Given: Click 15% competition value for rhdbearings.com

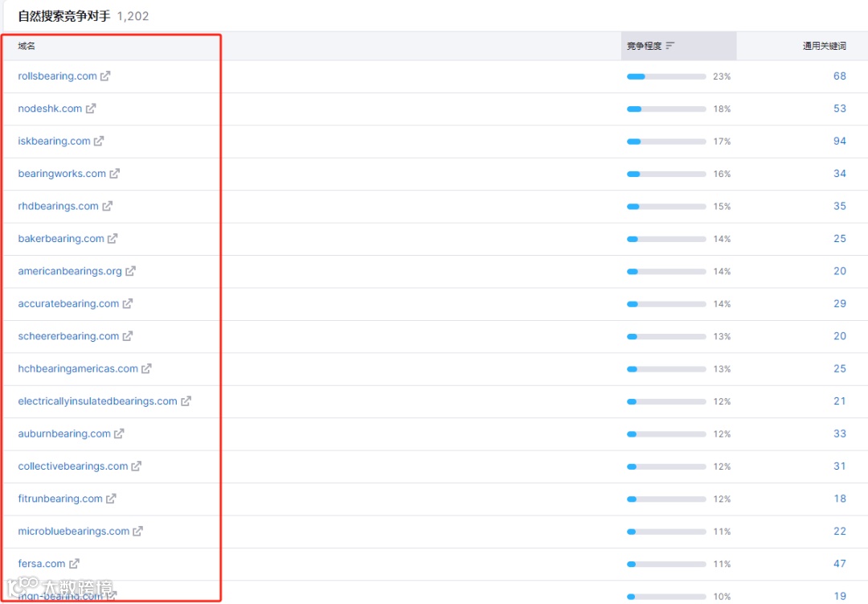Looking at the screenshot, I should pos(722,207).
